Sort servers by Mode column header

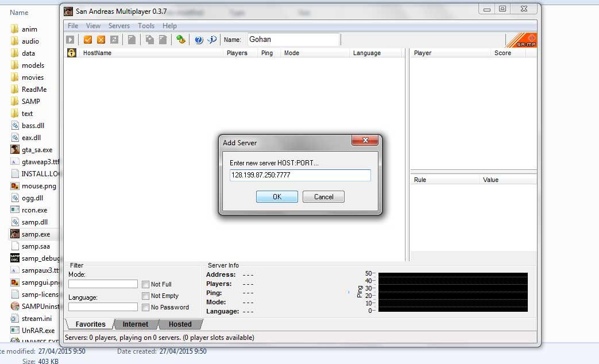click(315, 53)
